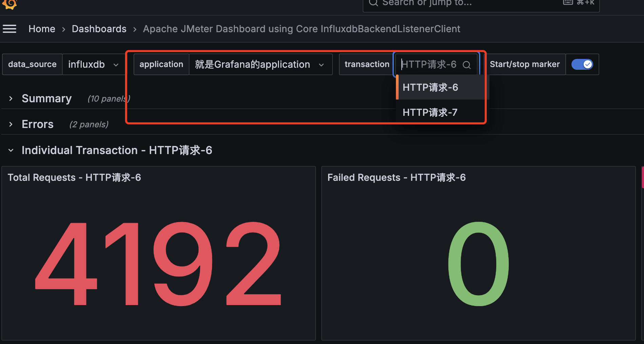Image resolution: width=644 pixels, height=344 pixels.
Task: Click the data_source variable label
Action: coord(32,64)
